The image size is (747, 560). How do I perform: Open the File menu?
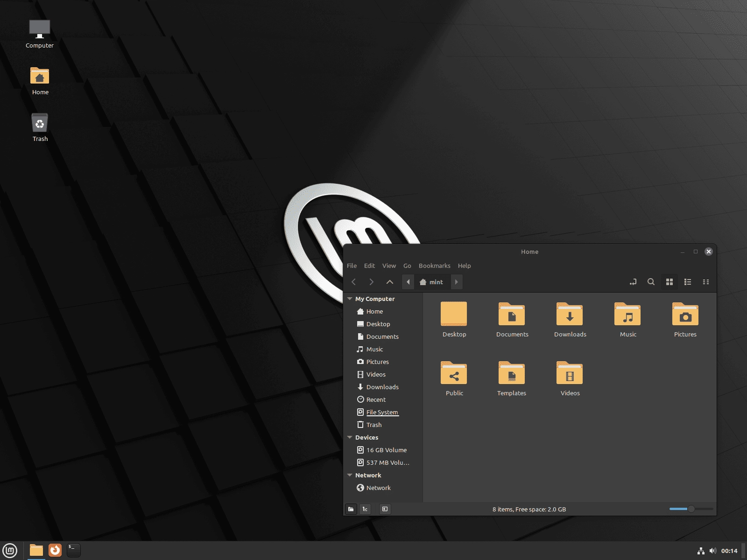click(x=352, y=266)
